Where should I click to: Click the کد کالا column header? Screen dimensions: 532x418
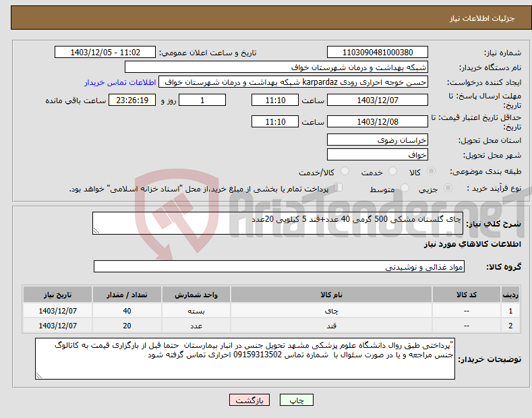(x=466, y=295)
